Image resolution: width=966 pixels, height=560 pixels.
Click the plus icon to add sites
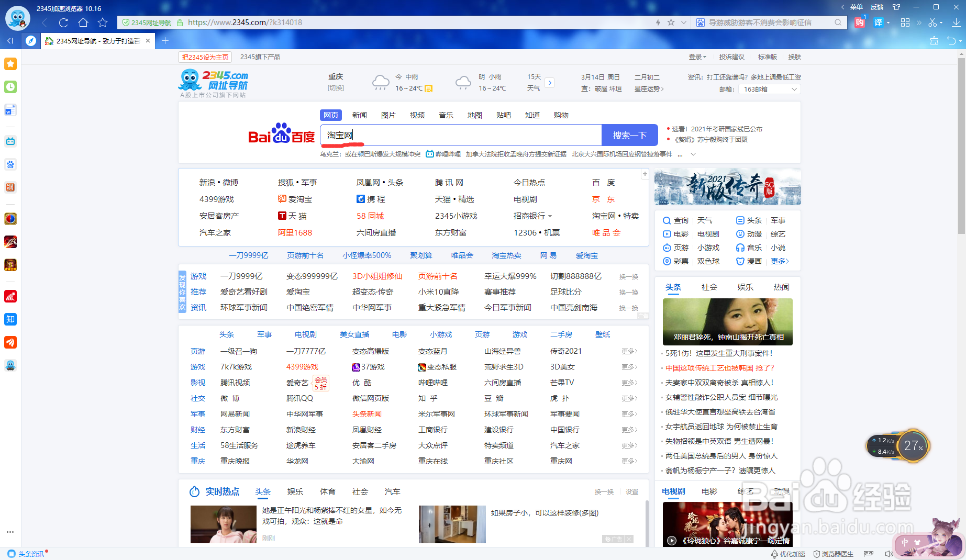pyautogui.click(x=645, y=174)
